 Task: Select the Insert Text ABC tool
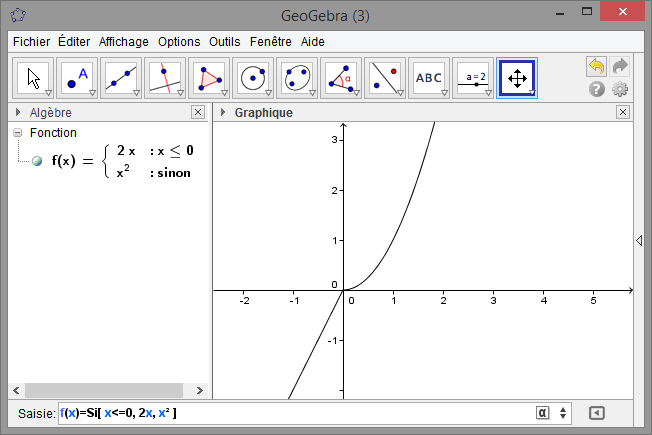pos(429,77)
